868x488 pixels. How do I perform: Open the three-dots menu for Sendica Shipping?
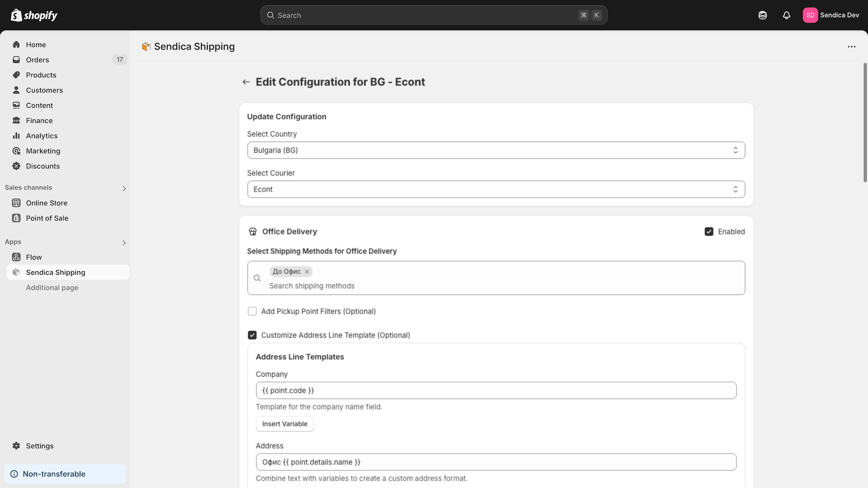click(x=851, y=47)
